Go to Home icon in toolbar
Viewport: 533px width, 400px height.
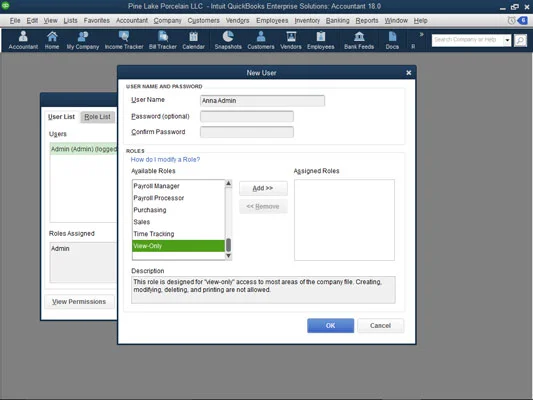pyautogui.click(x=52, y=40)
